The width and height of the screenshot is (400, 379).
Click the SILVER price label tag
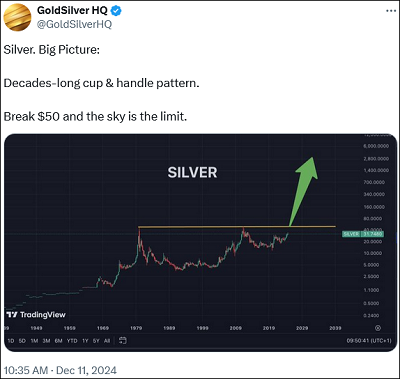pyautogui.click(x=363, y=234)
